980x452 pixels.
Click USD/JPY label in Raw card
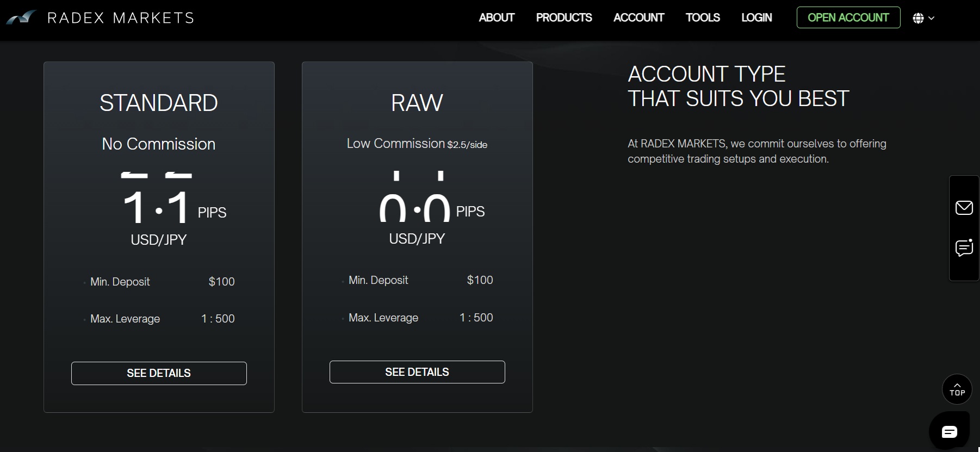pyautogui.click(x=417, y=239)
